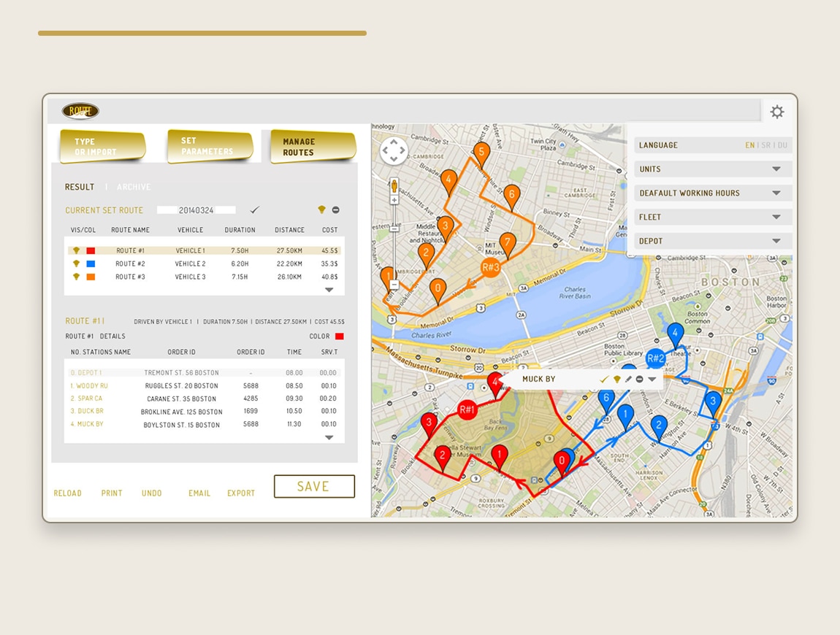Image resolution: width=840 pixels, height=635 pixels.
Task: Expand the Fleet dropdown
Action: click(x=776, y=217)
